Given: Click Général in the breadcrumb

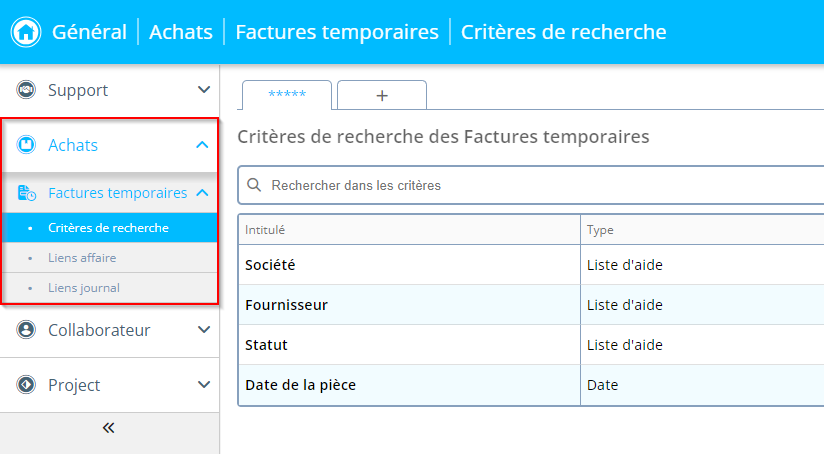Looking at the screenshot, I should 88,32.
